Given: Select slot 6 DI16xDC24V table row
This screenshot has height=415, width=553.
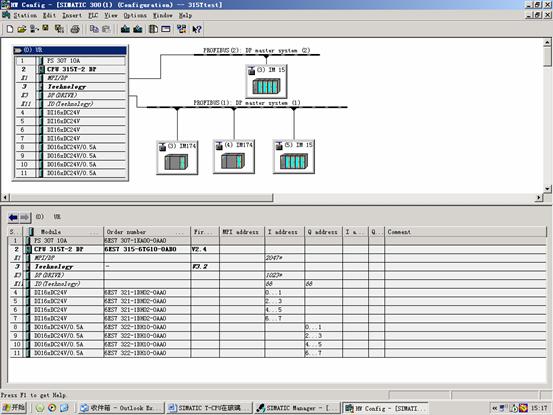Looking at the screenshot, I should [x=277, y=310].
